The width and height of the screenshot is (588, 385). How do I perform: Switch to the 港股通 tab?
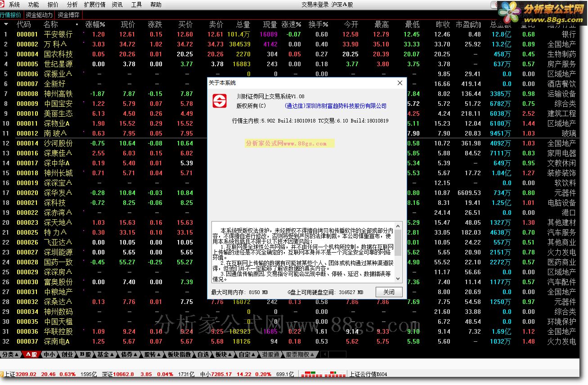pos(272,354)
